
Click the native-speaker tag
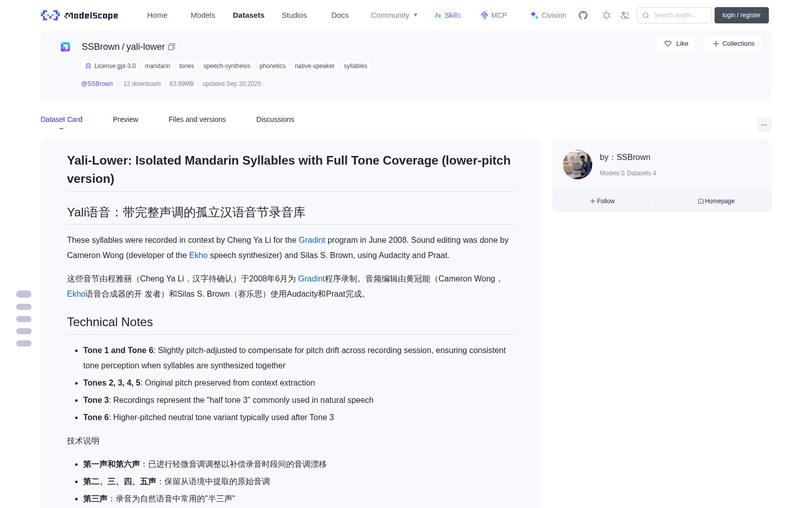[315, 66]
